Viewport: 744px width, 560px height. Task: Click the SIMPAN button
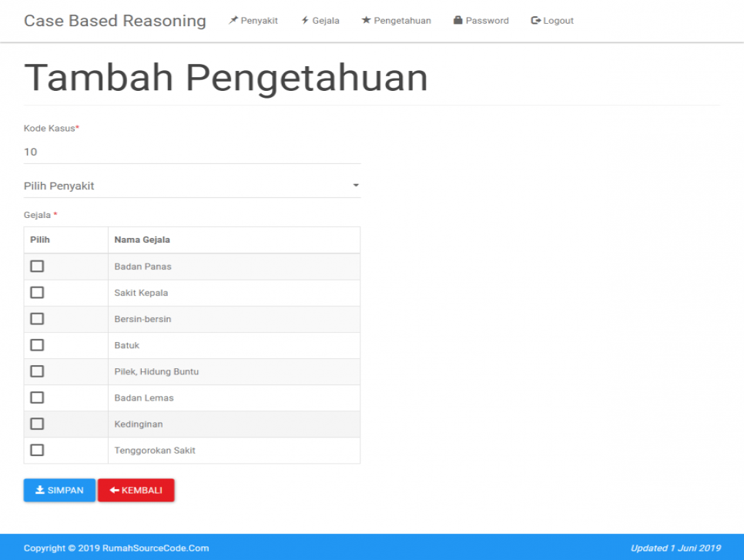pos(59,490)
